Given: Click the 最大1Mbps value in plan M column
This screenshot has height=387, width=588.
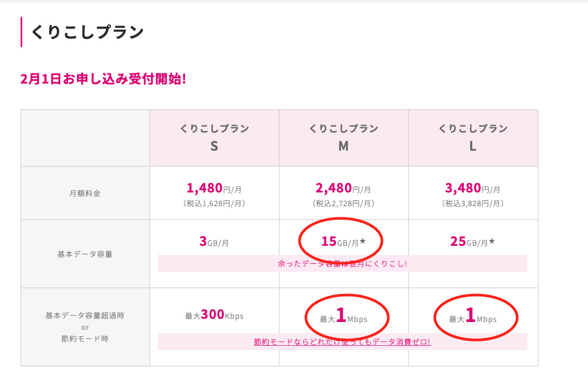Looking at the screenshot, I should point(343,317).
